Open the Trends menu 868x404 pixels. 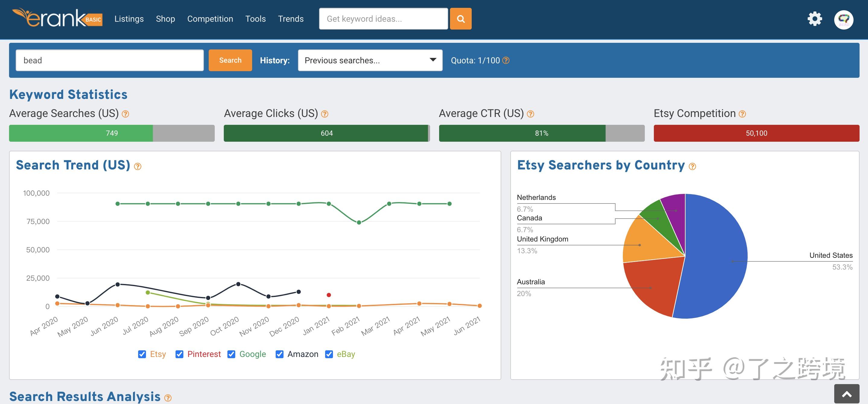tap(290, 19)
